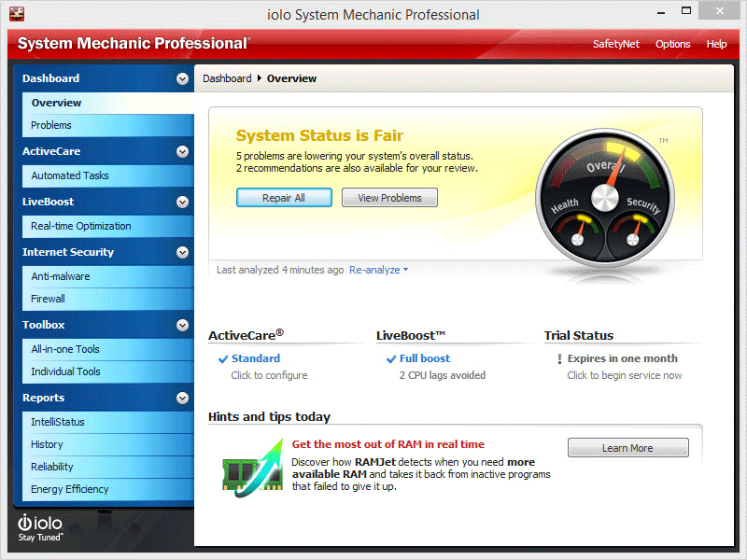Click the Learn More button
The width and height of the screenshot is (747, 560).
point(627,448)
